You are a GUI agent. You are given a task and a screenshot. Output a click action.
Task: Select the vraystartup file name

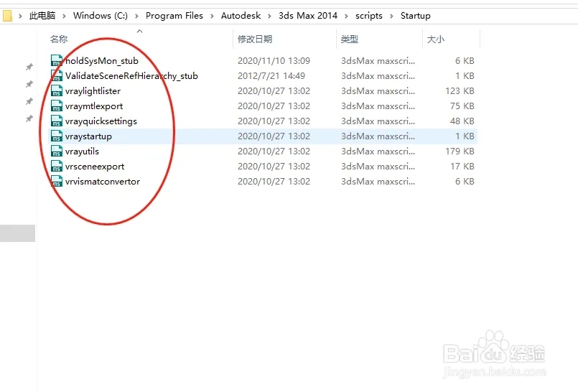click(88, 136)
